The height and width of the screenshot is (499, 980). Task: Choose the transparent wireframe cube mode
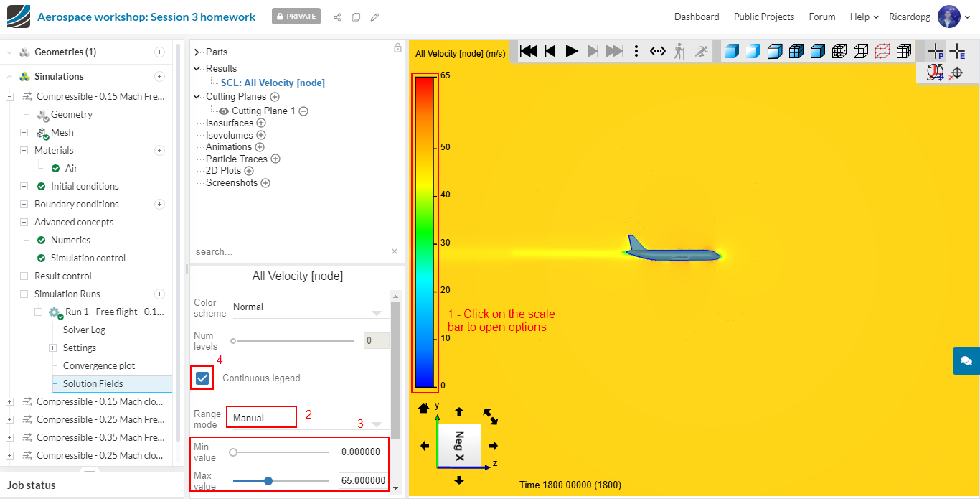pyautogui.click(x=861, y=51)
